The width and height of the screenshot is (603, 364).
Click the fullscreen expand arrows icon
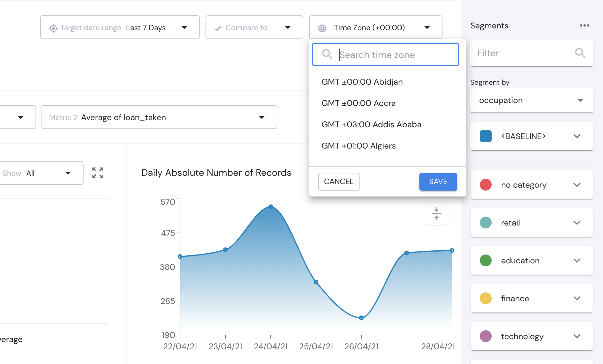pos(98,173)
